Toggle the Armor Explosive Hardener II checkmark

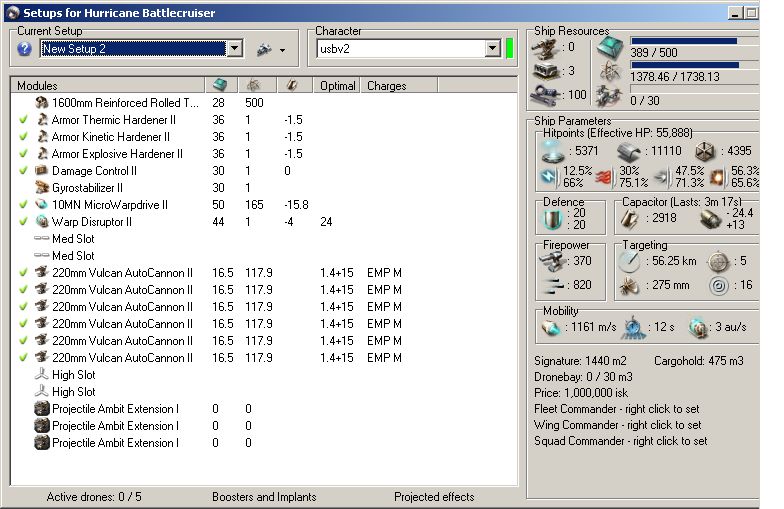coord(23,154)
